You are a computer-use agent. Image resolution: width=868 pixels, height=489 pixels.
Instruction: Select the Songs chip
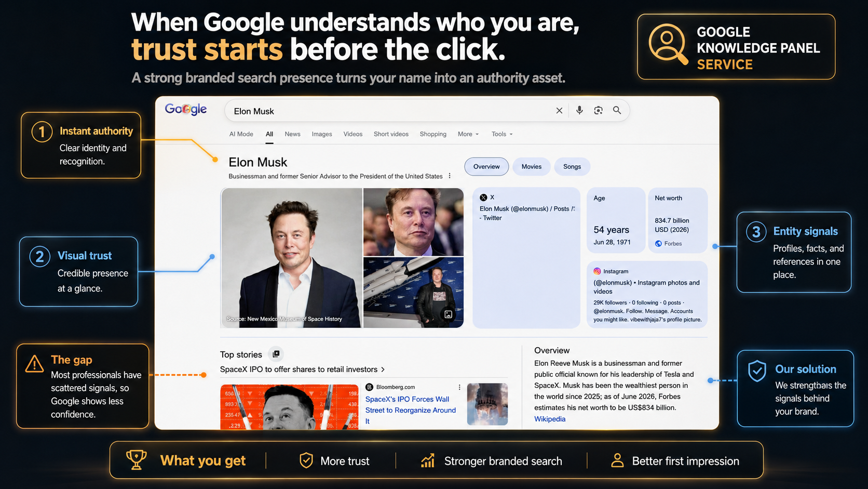pyautogui.click(x=572, y=167)
